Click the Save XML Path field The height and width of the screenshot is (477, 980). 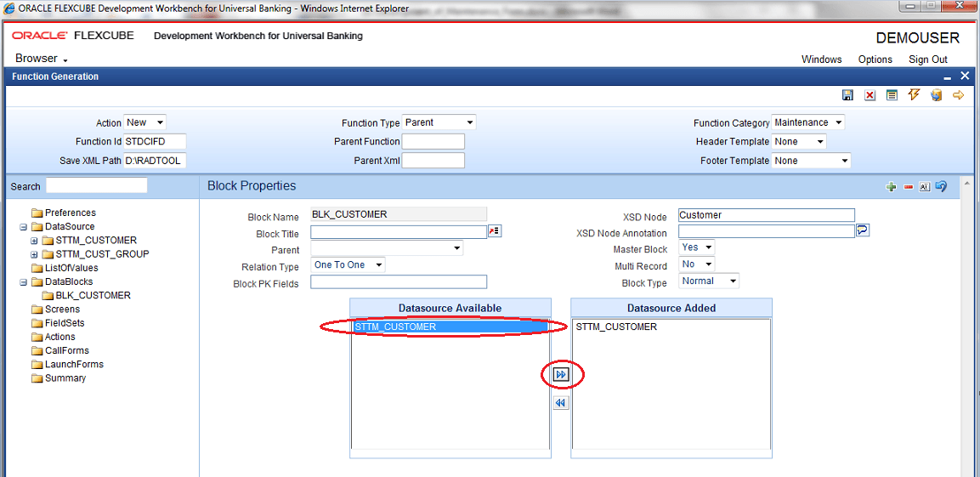155,161
